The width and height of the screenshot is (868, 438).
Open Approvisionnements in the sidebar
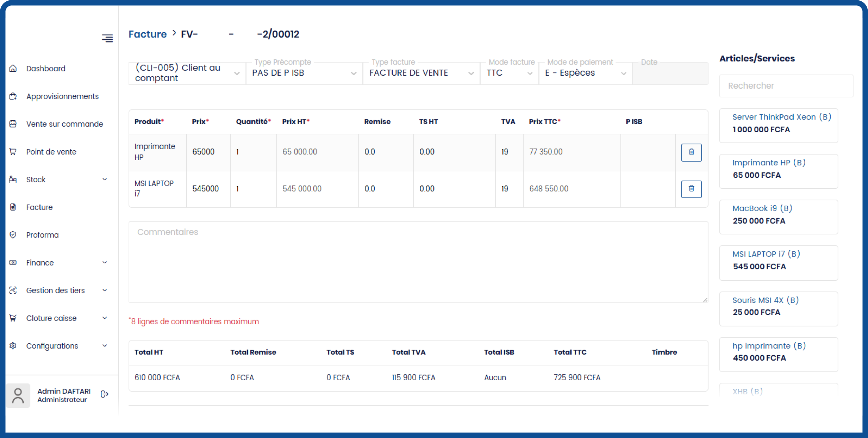[x=62, y=96]
